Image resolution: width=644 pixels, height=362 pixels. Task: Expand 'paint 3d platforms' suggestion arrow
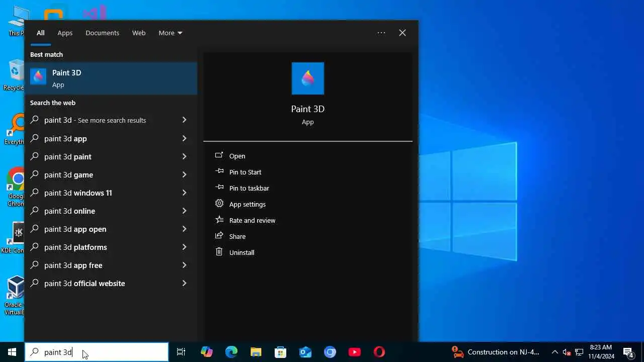click(x=184, y=247)
